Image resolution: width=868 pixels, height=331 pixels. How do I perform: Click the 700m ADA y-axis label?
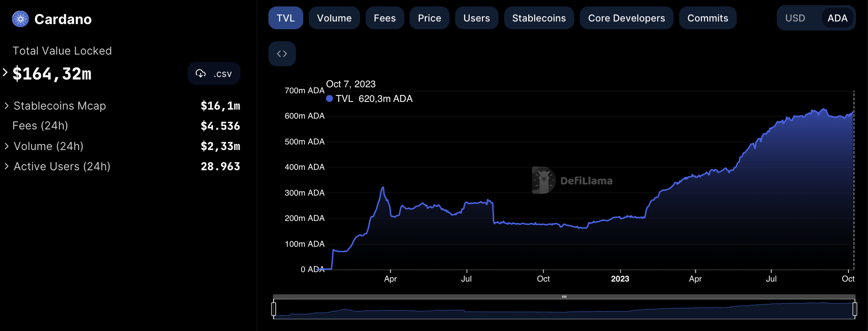pos(305,90)
